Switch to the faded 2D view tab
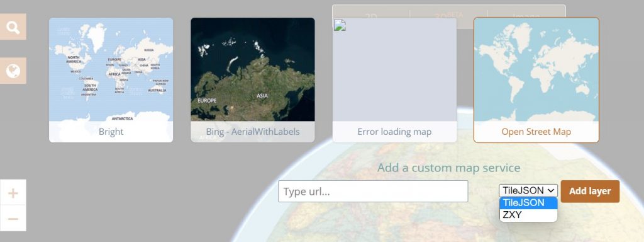The height and width of the screenshot is (242, 644). (371, 16)
